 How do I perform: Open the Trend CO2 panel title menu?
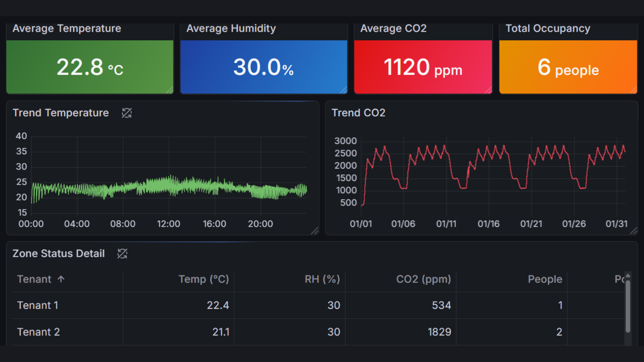pyautogui.click(x=358, y=113)
